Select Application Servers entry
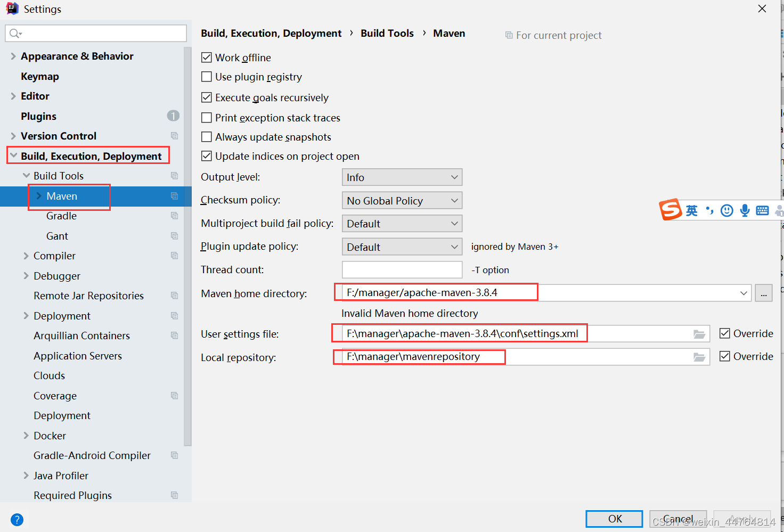The height and width of the screenshot is (532, 784). click(x=78, y=356)
